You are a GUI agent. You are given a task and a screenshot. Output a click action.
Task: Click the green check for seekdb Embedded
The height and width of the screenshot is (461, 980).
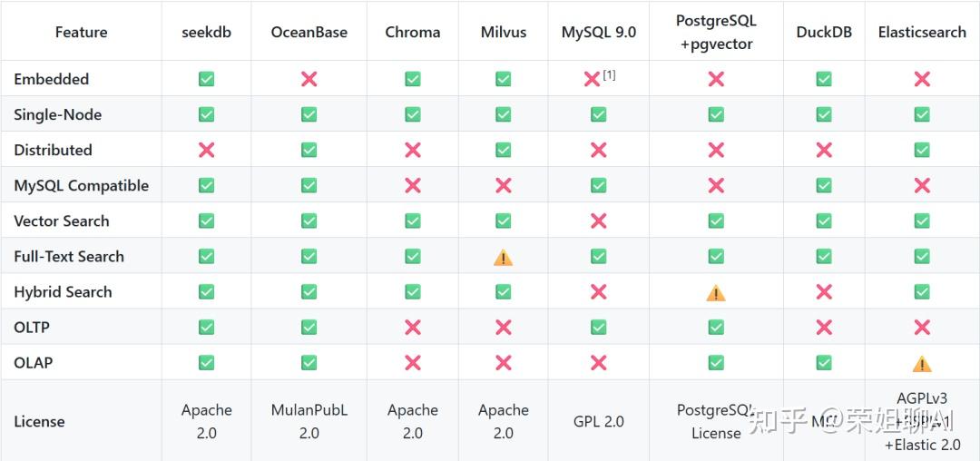pyautogui.click(x=206, y=79)
